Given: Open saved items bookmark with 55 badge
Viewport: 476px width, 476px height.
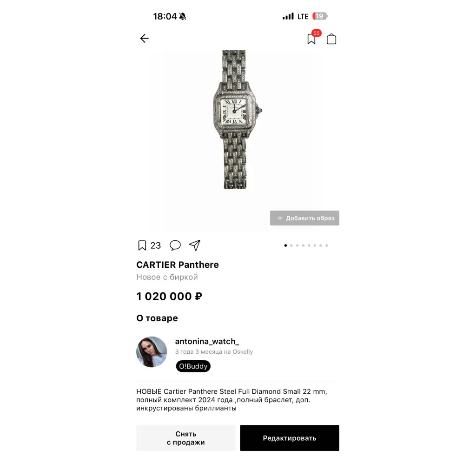Looking at the screenshot, I should tap(312, 39).
